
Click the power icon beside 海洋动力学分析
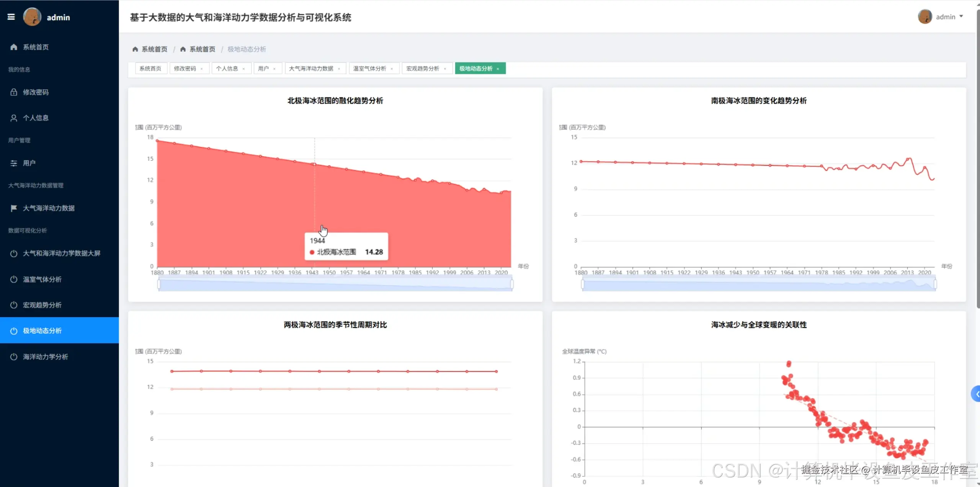click(14, 356)
